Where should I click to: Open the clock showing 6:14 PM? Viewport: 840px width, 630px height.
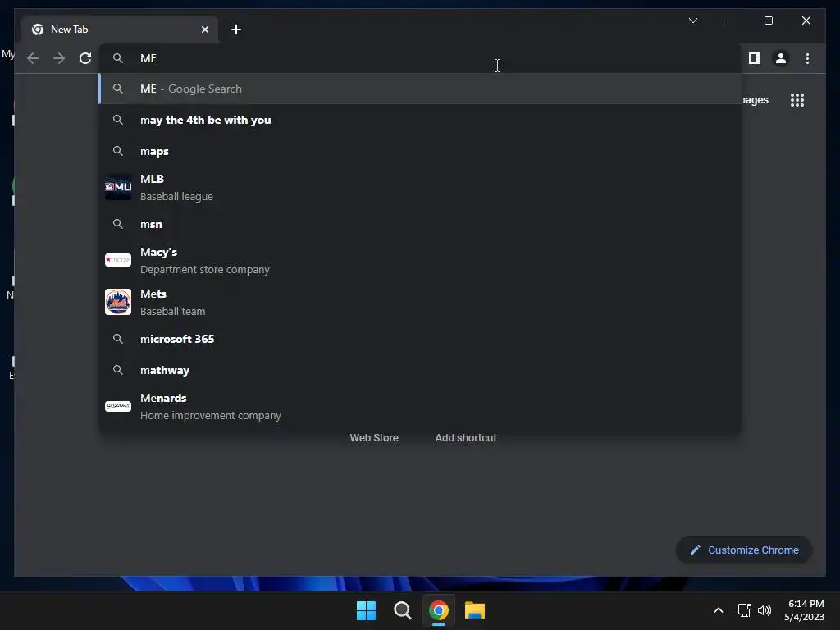pos(804,610)
